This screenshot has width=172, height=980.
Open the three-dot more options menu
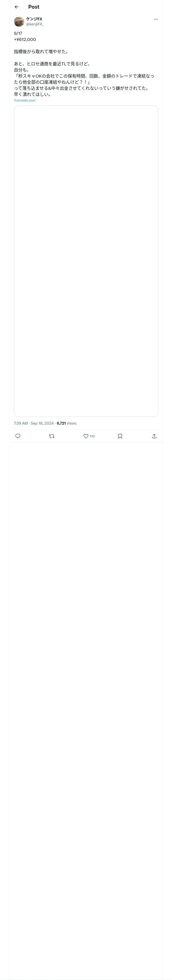(156, 19)
